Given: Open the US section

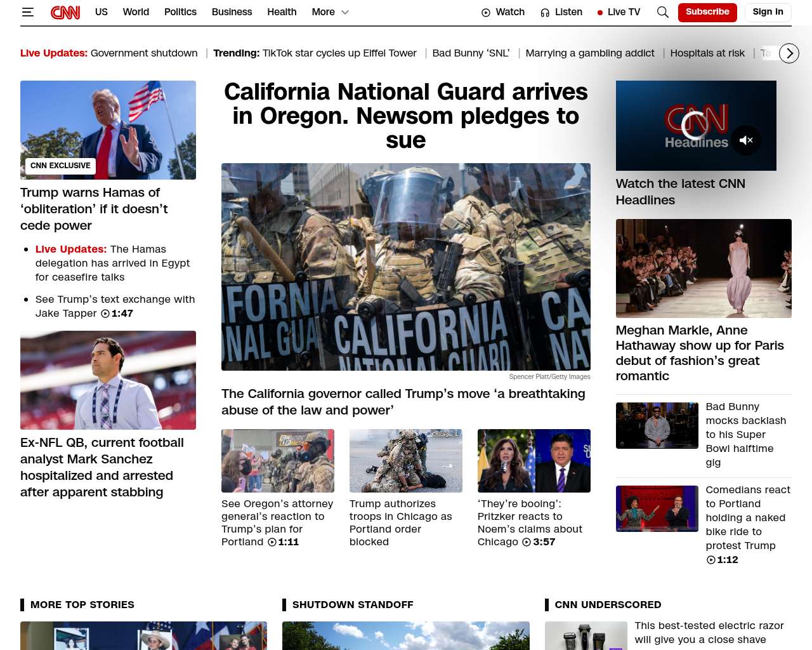Looking at the screenshot, I should (x=101, y=12).
